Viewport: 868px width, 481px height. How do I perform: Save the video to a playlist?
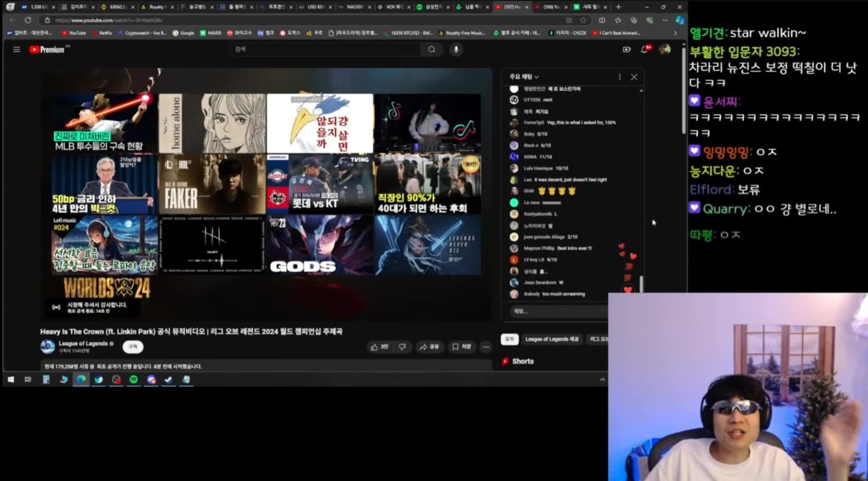[462, 347]
